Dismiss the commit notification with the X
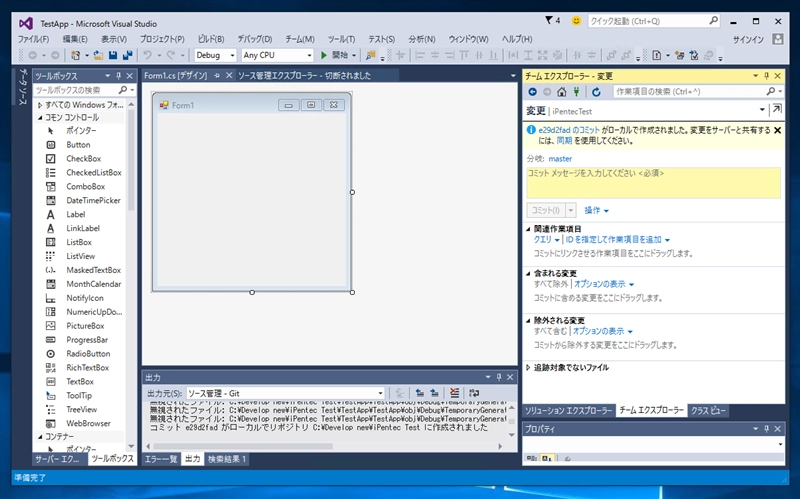 coord(778,131)
